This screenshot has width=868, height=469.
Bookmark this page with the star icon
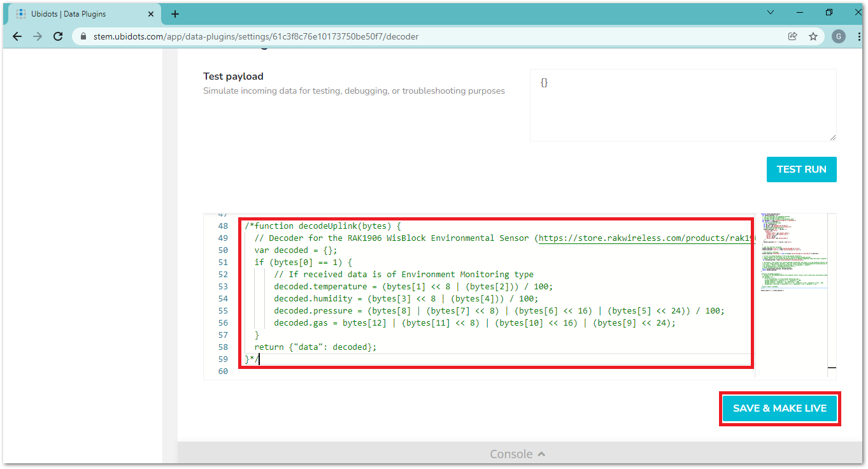click(813, 36)
